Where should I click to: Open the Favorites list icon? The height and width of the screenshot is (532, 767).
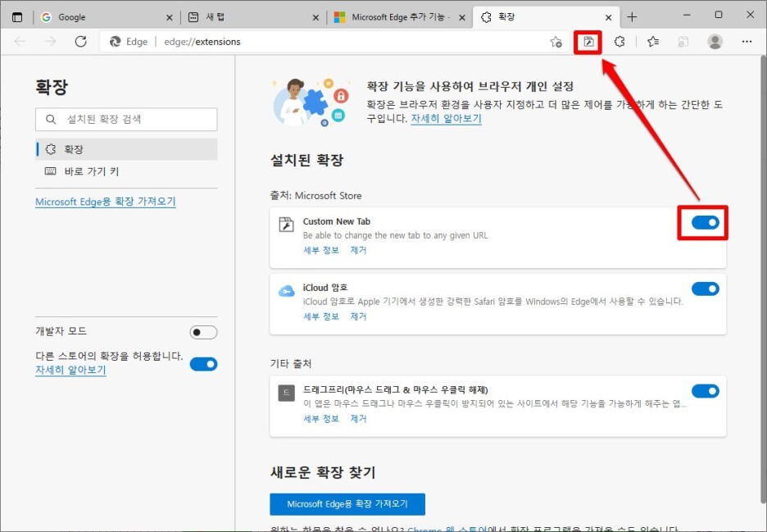653,42
